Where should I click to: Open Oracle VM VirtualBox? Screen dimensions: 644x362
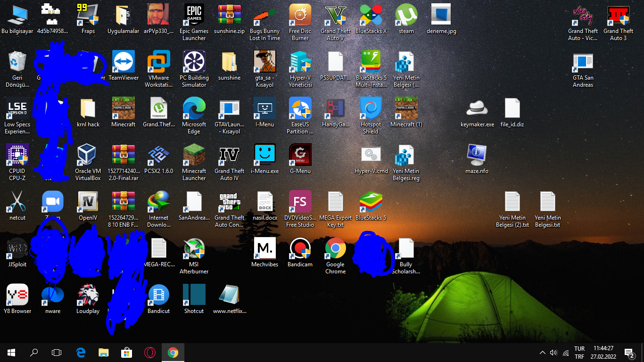88,163
